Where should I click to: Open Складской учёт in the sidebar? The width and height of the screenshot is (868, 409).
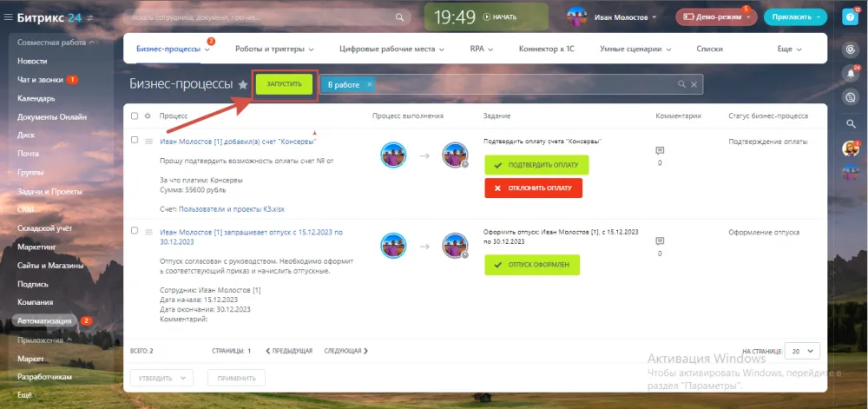click(44, 228)
